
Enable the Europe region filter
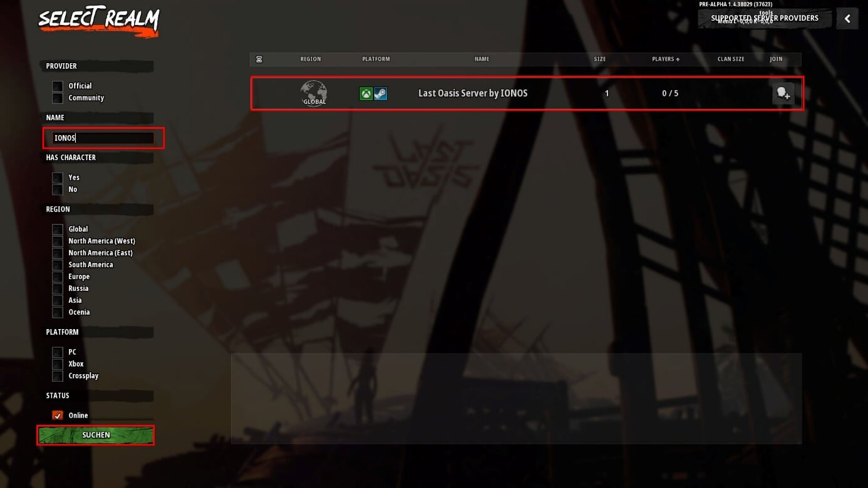58,277
